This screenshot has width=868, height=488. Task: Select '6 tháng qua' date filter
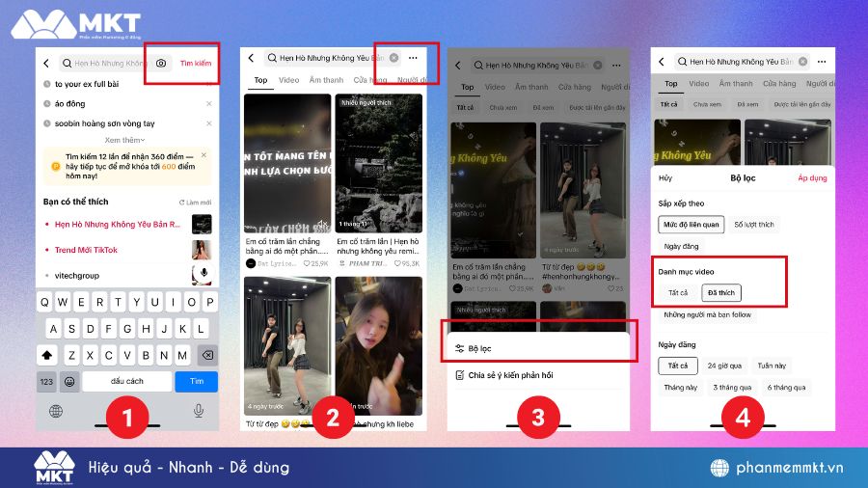pyautogui.click(x=786, y=388)
